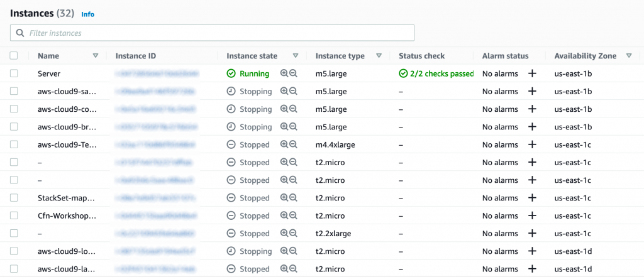Tick the Cfn-Workshop... instance checkbox
Image resolution: width=644 pixels, height=277 pixels.
[x=14, y=215]
